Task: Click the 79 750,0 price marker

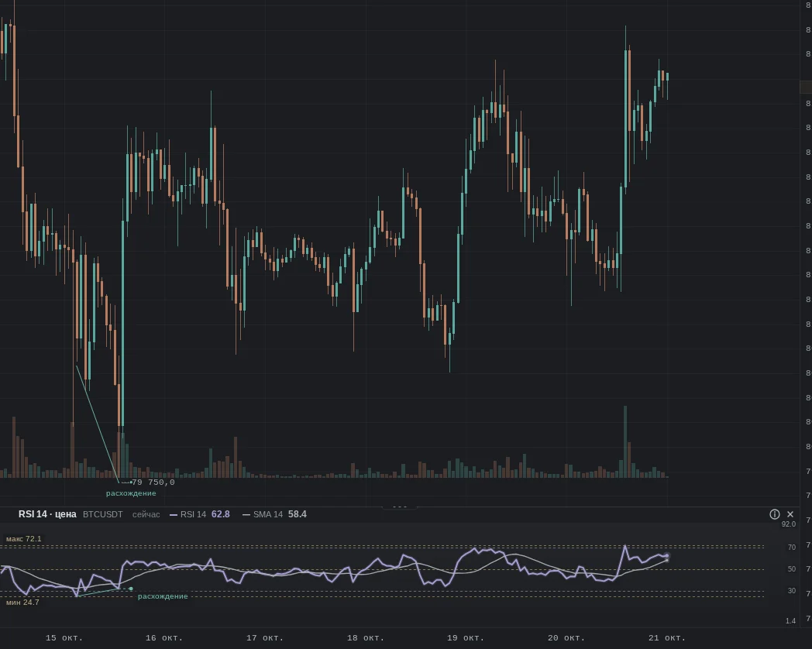Action: click(153, 482)
